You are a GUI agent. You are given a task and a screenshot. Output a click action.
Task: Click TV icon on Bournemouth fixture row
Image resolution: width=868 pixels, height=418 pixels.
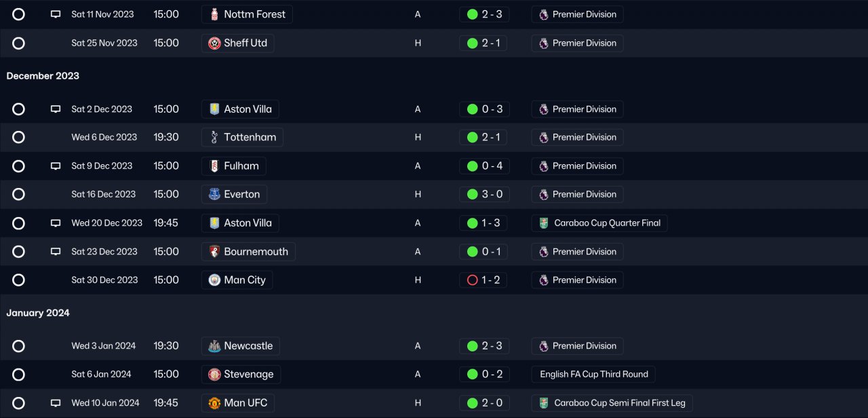pos(56,252)
